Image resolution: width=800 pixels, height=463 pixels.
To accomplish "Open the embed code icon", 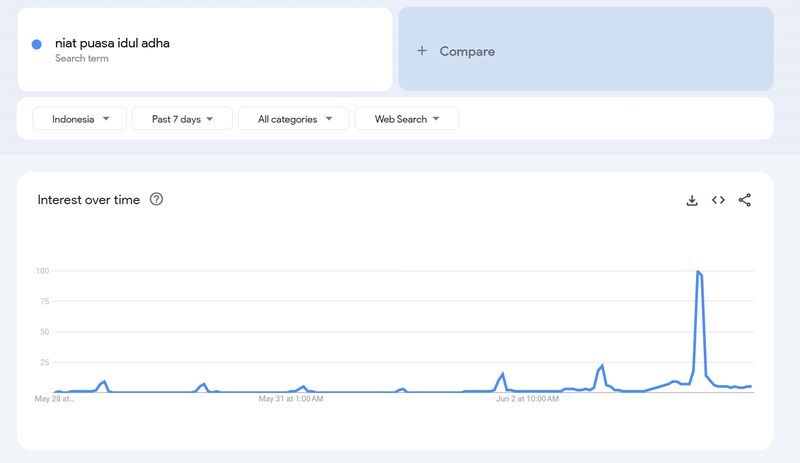I will [x=718, y=200].
